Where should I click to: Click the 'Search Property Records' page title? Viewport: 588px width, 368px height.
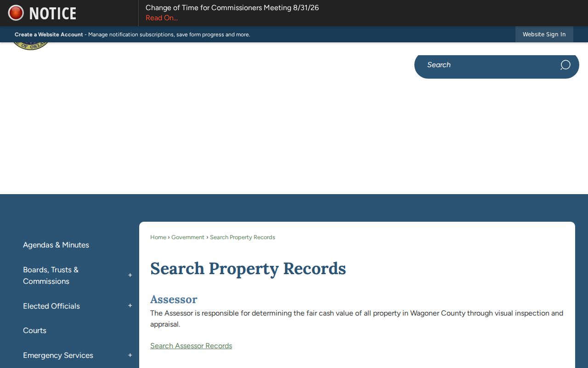pyautogui.click(x=248, y=269)
